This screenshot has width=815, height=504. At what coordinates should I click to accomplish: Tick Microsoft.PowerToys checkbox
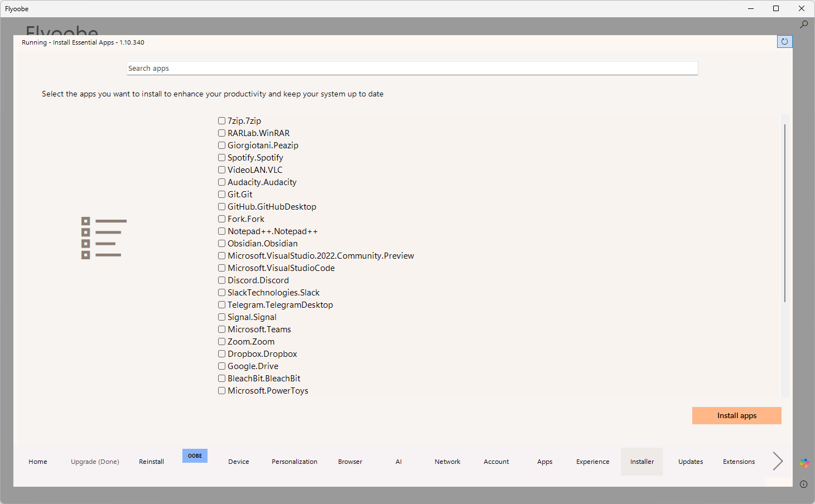coord(221,391)
